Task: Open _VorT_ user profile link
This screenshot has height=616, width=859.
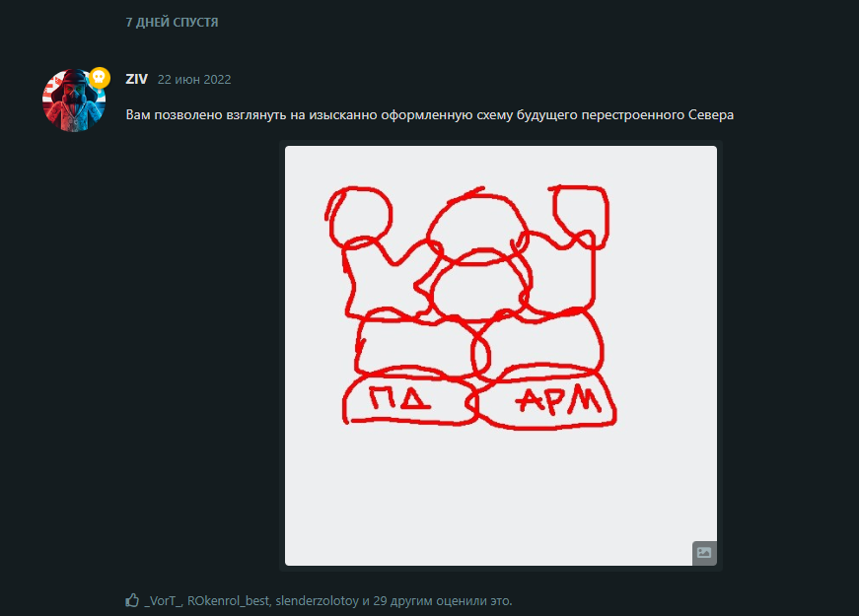Action: pyautogui.click(x=163, y=600)
